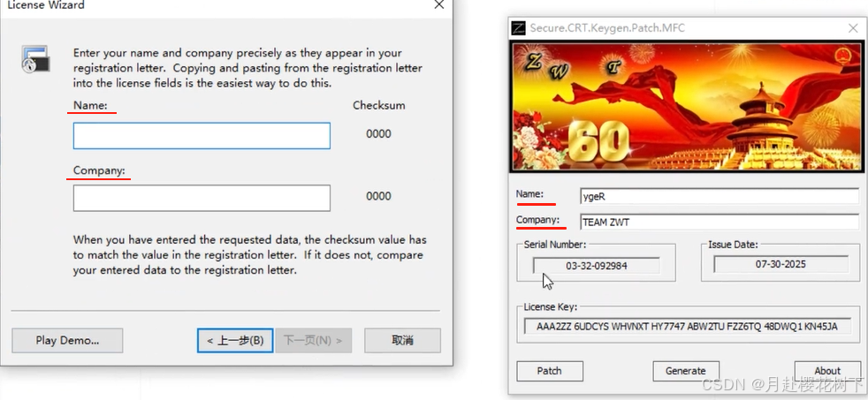The width and height of the screenshot is (868, 400).
Task: Click the License Wizard title text
Action: [45, 5]
